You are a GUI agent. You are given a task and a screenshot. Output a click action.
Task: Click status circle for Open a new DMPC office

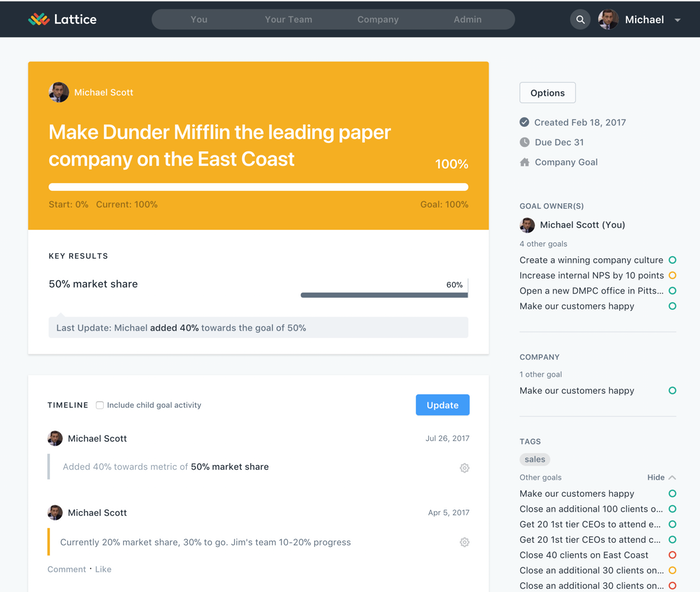click(x=672, y=291)
